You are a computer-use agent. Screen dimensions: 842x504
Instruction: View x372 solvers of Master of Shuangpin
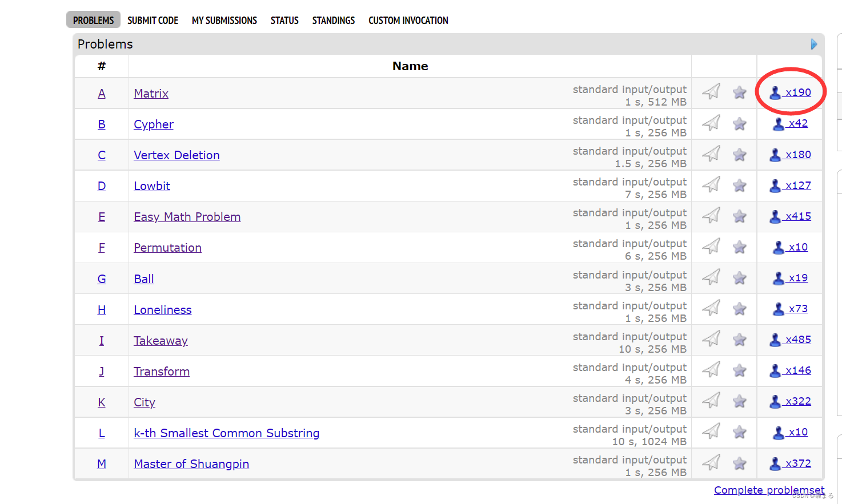click(x=791, y=463)
